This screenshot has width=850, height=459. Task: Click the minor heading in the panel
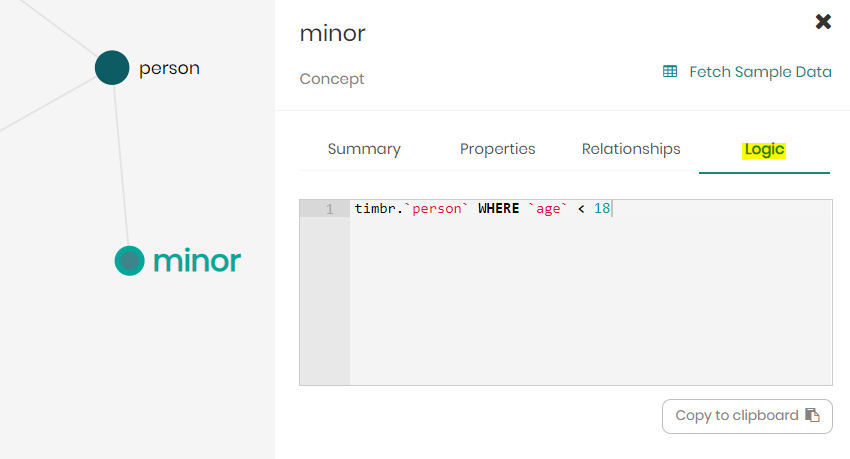[x=332, y=33]
